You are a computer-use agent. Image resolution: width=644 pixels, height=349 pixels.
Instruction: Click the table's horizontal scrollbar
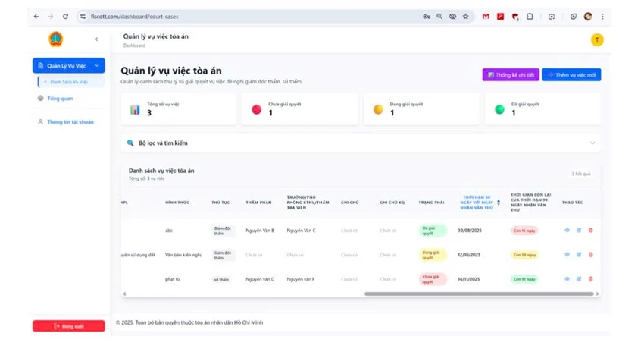[479, 294]
